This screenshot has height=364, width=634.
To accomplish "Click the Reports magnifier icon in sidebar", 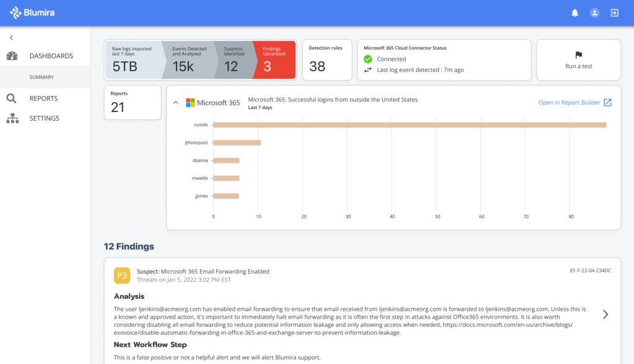I will [x=12, y=98].
